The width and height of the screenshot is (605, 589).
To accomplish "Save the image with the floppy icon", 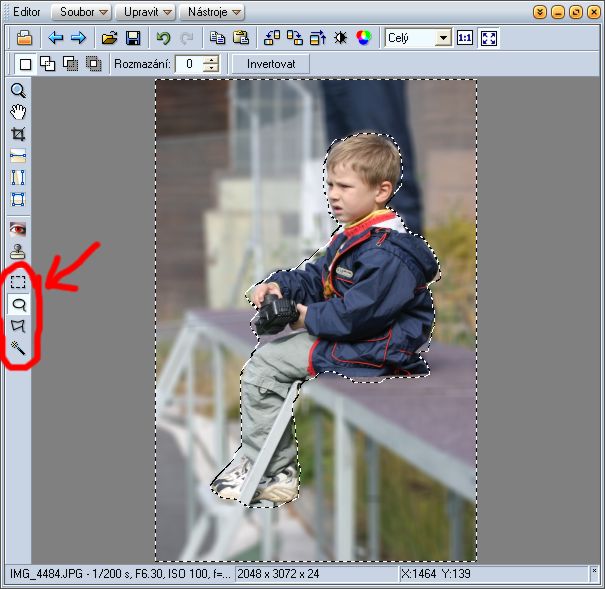I will point(133,38).
